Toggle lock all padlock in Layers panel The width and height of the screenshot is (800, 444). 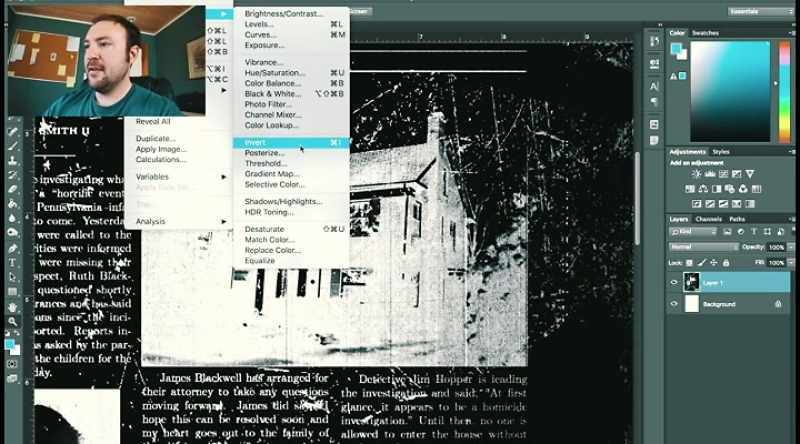coord(726,263)
